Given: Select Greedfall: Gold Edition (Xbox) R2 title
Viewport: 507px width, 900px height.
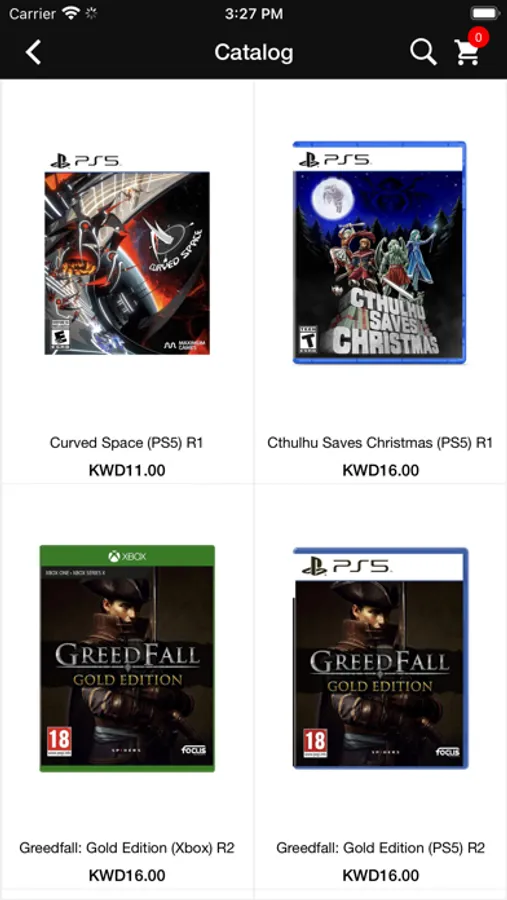Looking at the screenshot, I should (127, 848).
